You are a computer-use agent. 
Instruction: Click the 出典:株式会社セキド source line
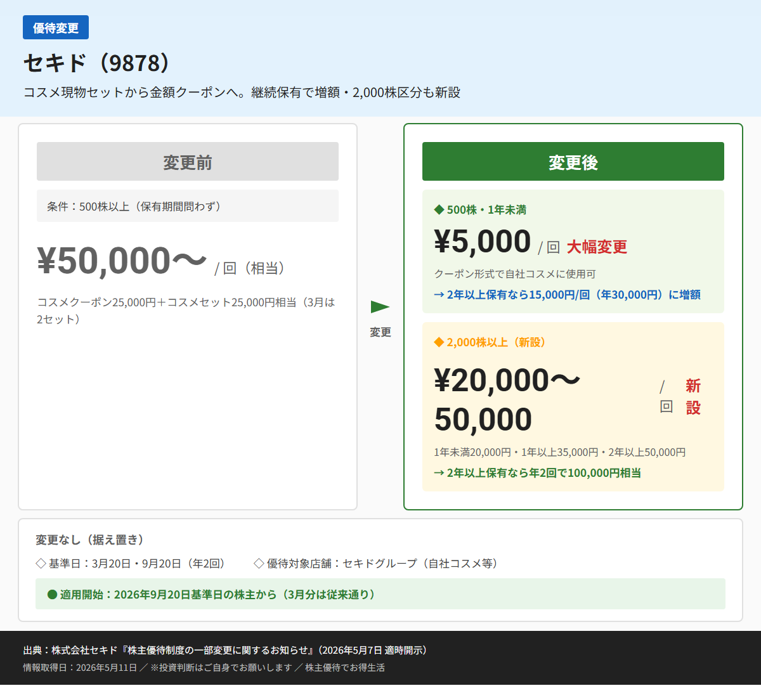click(226, 651)
